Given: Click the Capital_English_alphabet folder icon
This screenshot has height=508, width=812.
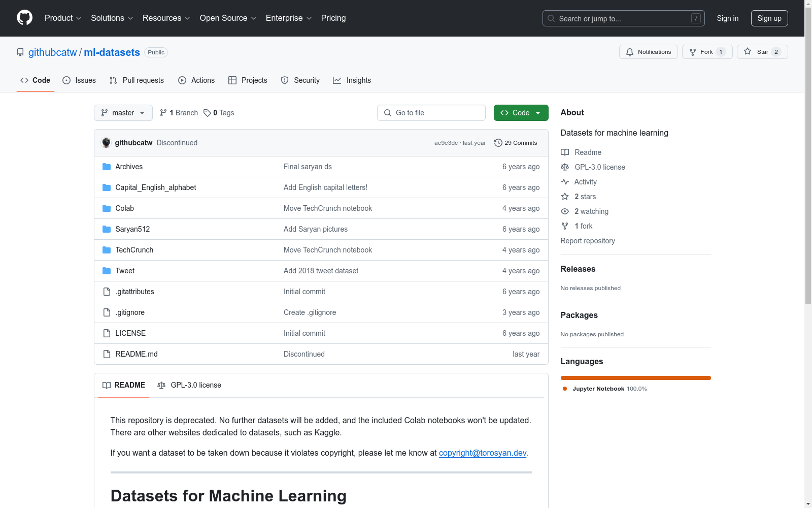Looking at the screenshot, I should point(107,187).
